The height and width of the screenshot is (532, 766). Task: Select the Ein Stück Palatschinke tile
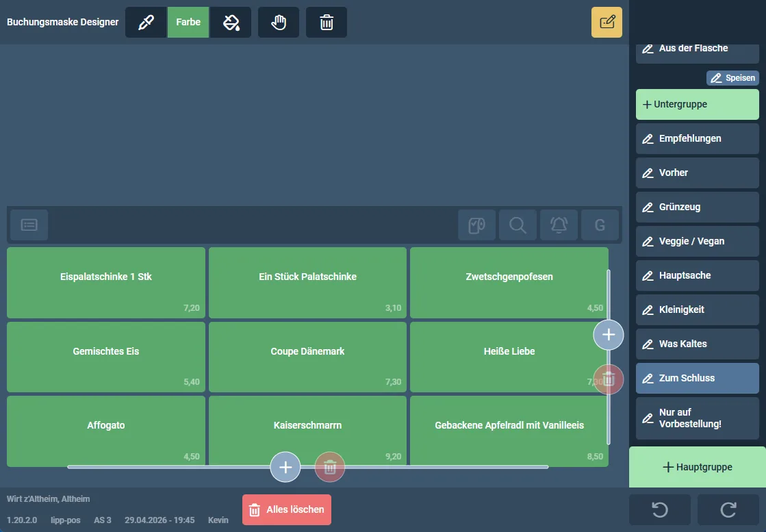click(308, 283)
